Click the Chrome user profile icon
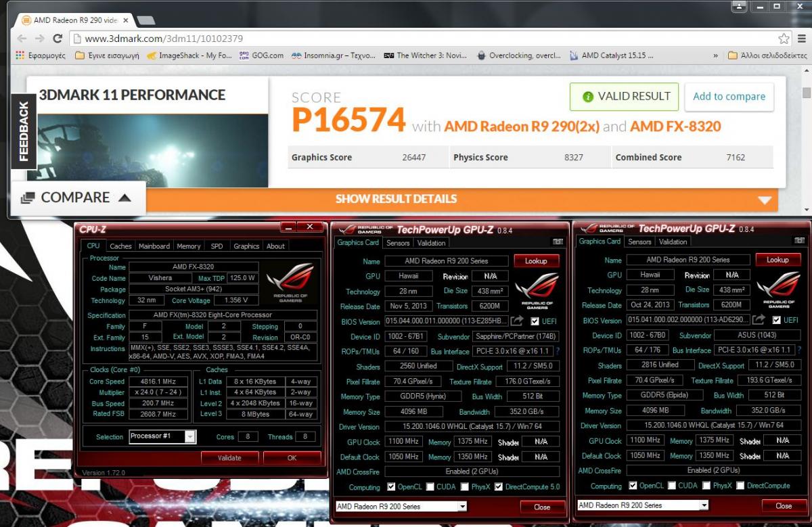 (739, 6)
